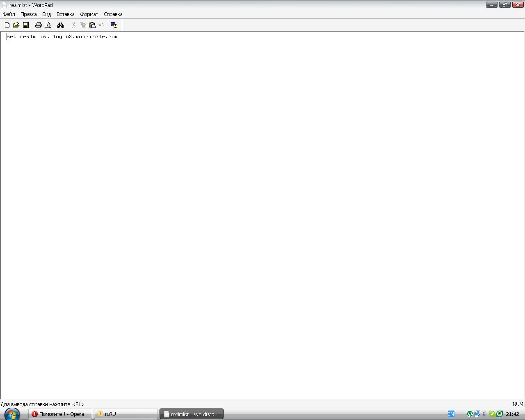Click inside the realmlist text line
This screenshot has width=525, height=420.
62,37
